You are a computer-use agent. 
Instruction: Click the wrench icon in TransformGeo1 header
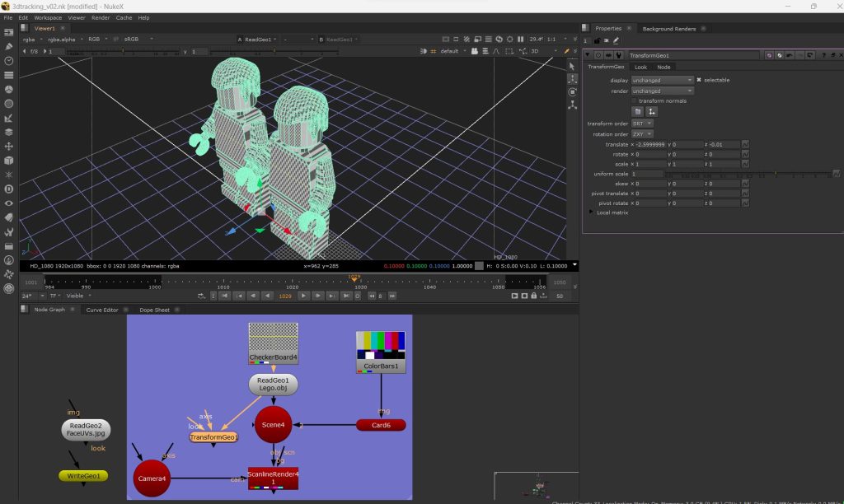coord(618,55)
